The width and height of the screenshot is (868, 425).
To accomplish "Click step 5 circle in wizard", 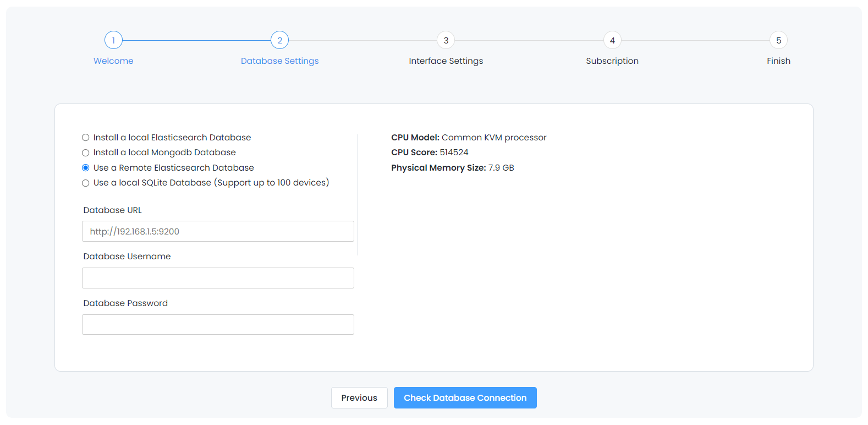I will click(x=778, y=40).
